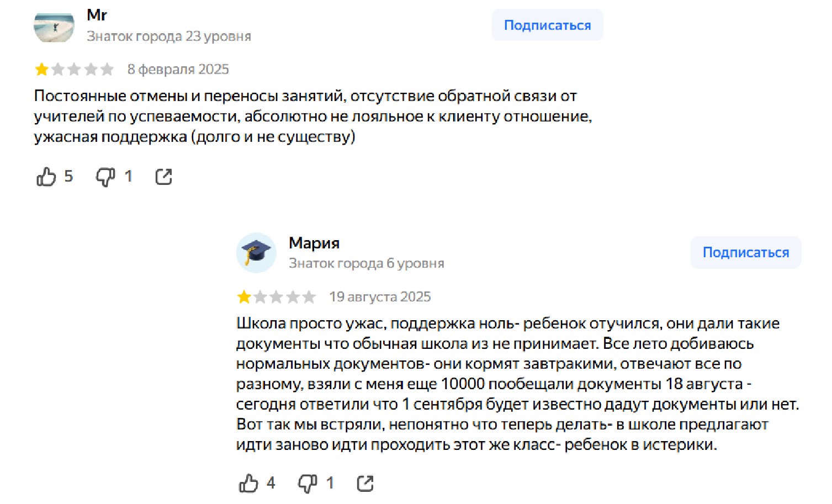Screen dimensions: 832x504
Task: Open the username Mr
Action: (x=97, y=15)
